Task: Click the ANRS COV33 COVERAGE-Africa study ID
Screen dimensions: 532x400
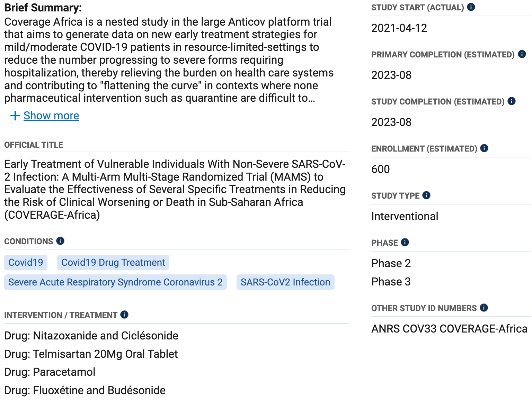Action: click(449, 328)
